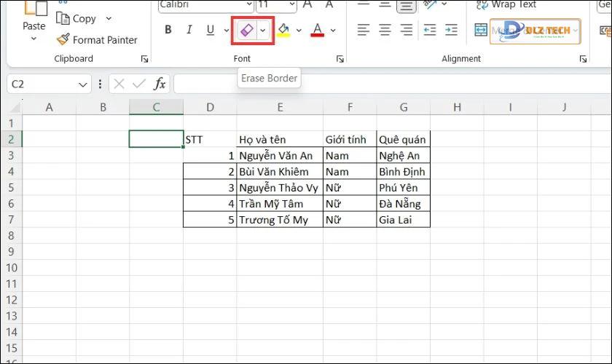The image size is (612, 364).
Task: Toggle Italic formatting
Action: (x=189, y=30)
